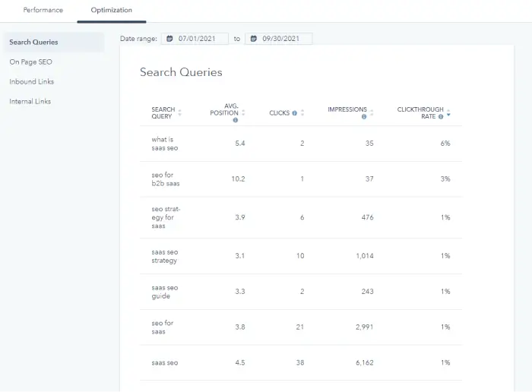Click the start date calendar icon
The image size is (532, 392).
[169, 39]
